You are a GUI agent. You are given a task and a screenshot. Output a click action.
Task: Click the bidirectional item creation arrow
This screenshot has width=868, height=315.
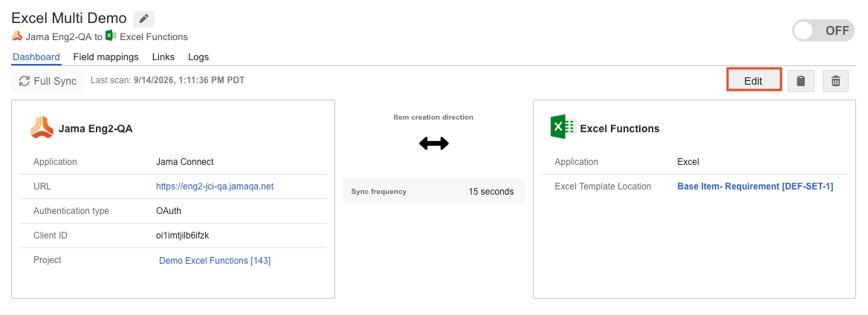coord(434,143)
